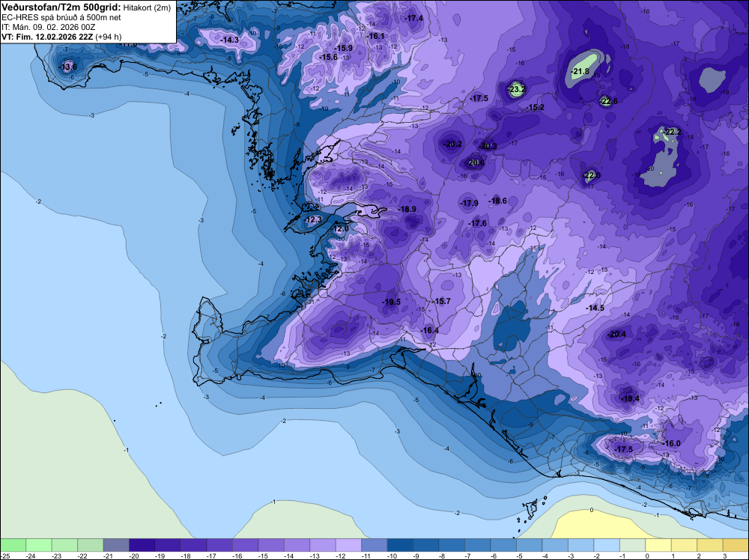Click the pale yellow swatch above the 0 label
The height and width of the screenshot is (560, 749).
[x=658, y=545]
